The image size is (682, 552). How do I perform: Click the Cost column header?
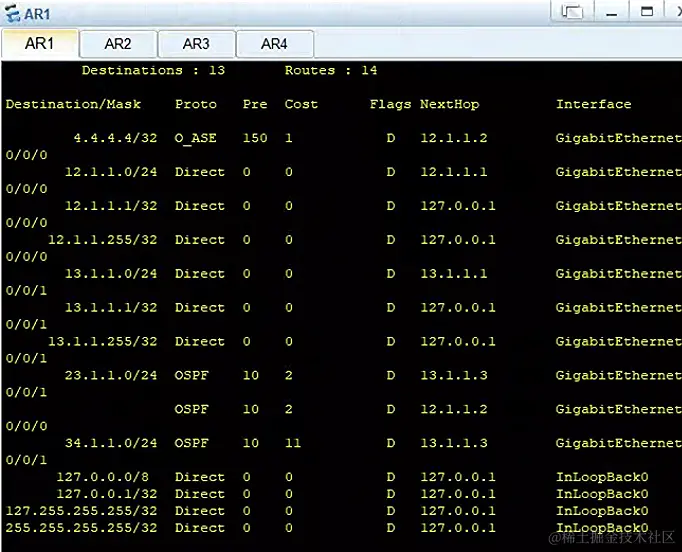(x=301, y=104)
